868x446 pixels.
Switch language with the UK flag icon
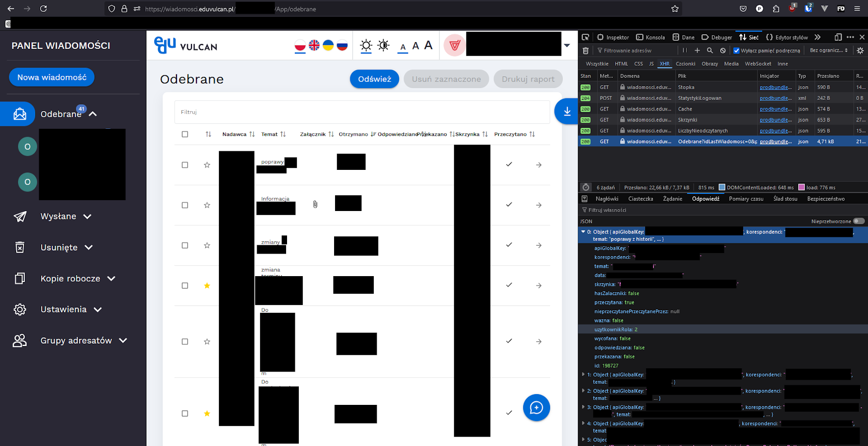[314, 46]
